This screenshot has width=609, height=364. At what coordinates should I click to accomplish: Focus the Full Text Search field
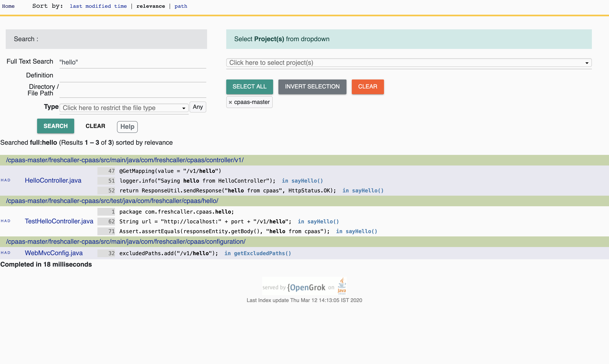[x=132, y=62]
